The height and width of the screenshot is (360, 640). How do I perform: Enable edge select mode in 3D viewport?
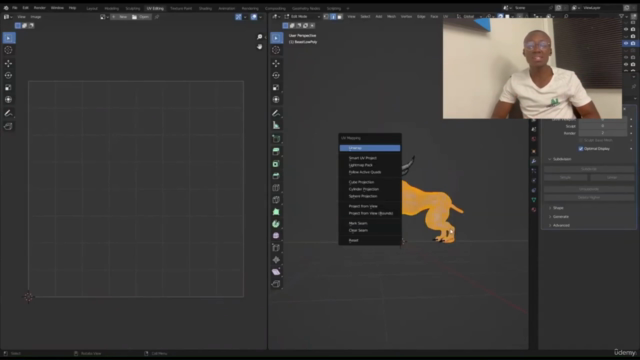[x=333, y=17]
